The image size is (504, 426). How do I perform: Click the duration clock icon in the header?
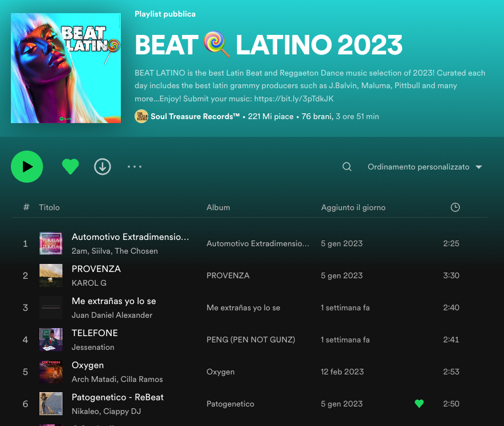(x=455, y=207)
